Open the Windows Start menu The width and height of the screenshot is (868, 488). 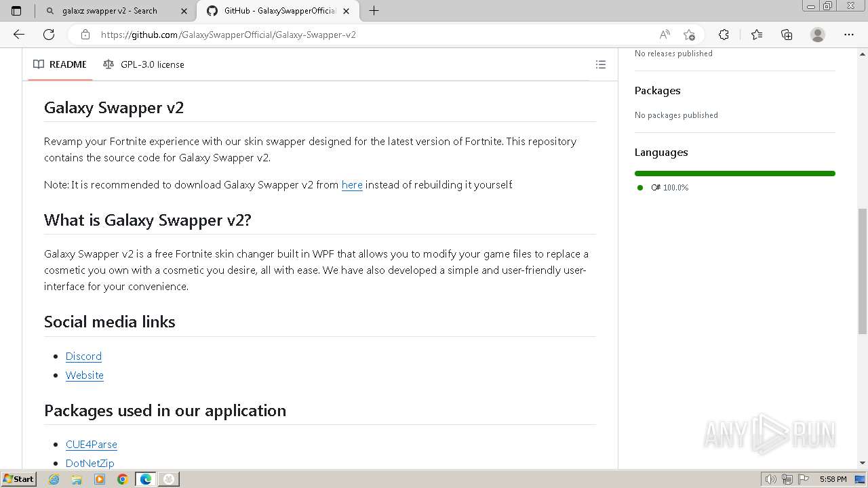(x=19, y=479)
